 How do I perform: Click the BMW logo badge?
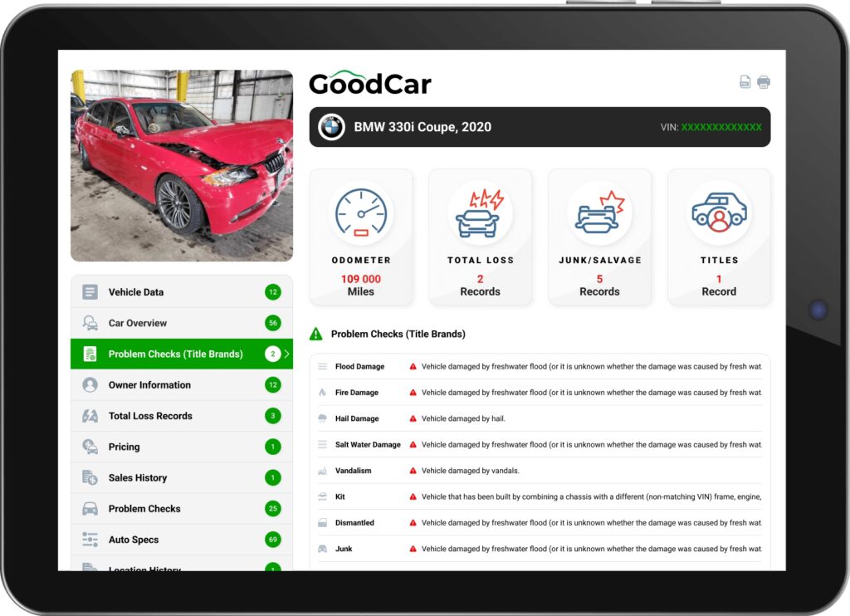pos(332,127)
